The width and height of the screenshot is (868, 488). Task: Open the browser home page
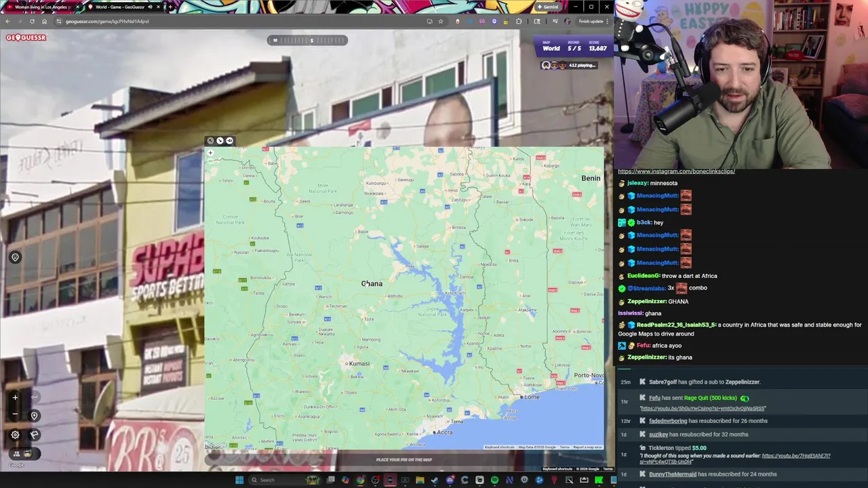[x=44, y=21]
